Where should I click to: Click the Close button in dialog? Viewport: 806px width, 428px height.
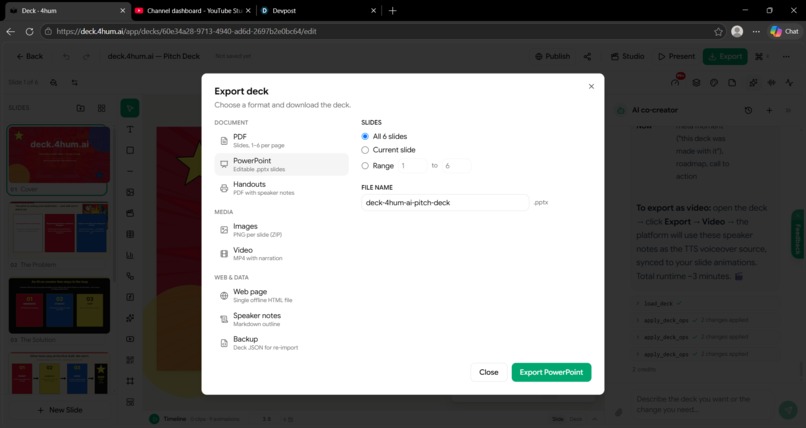coord(488,372)
